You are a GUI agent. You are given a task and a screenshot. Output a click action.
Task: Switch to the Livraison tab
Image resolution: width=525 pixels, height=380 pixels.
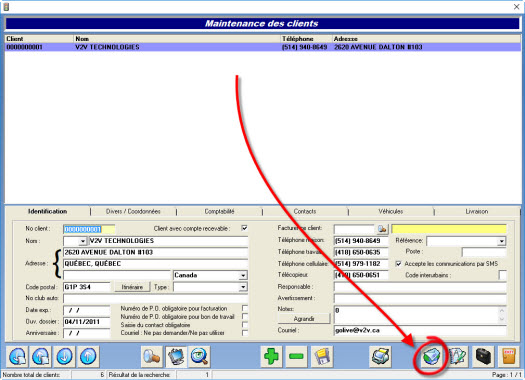click(477, 211)
